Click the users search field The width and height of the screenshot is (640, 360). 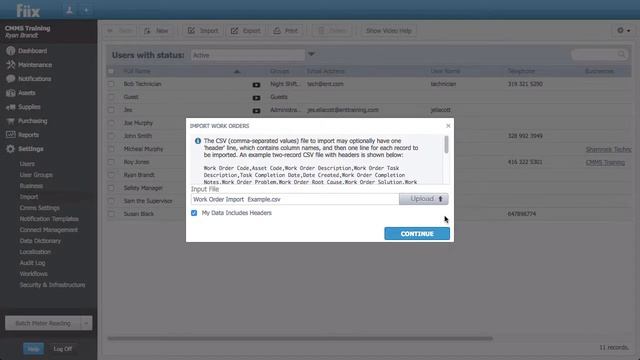[x=598, y=55]
